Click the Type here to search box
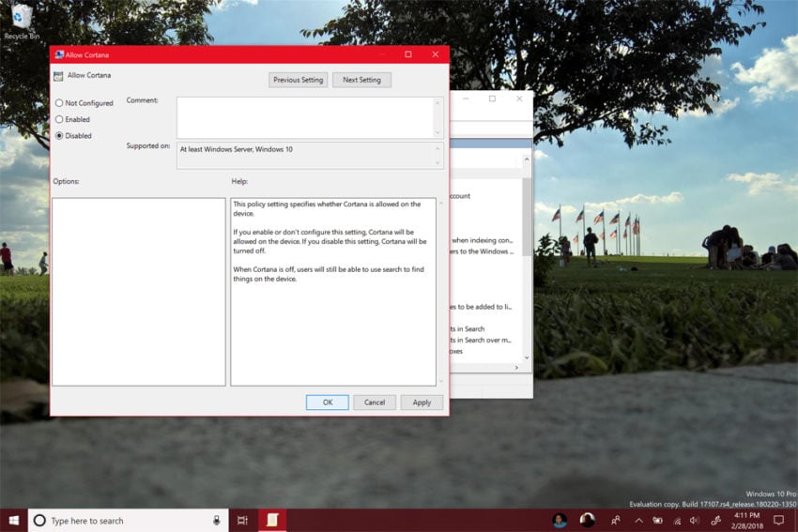The height and width of the screenshot is (532, 798). point(128,521)
